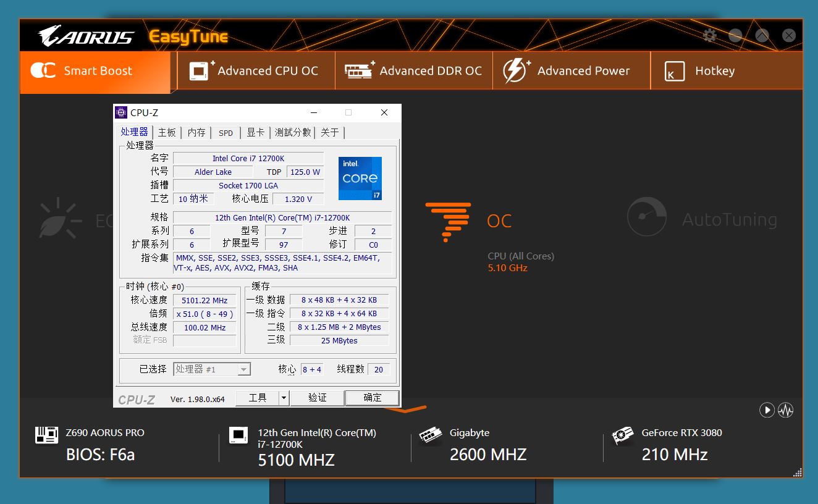The width and height of the screenshot is (818, 504).
Task: Click the motherboard icon beside Z690 AORUS PRO
Action: point(46,435)
